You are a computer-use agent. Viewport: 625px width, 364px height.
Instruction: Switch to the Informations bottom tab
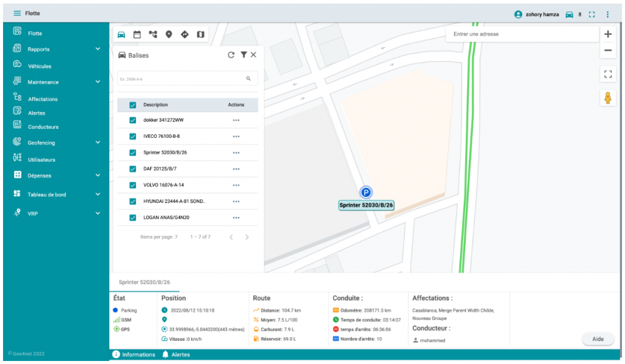pos(134,354)
